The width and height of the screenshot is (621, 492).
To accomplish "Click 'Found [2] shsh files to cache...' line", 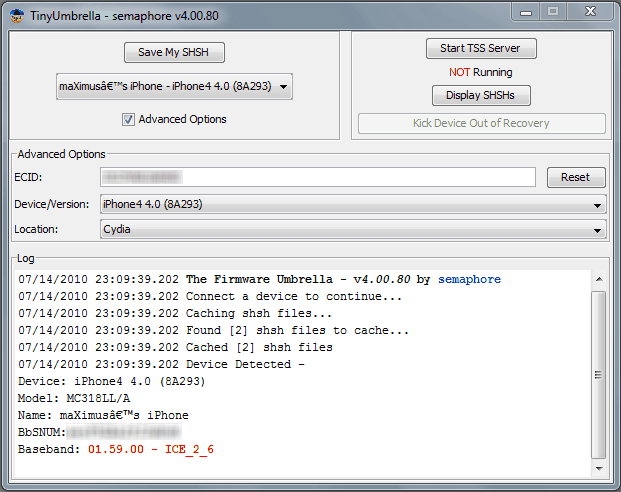I will point(213,330).
